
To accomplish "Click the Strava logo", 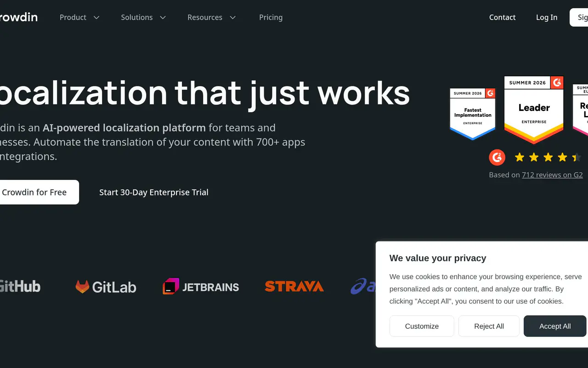I will pos(294,287).
